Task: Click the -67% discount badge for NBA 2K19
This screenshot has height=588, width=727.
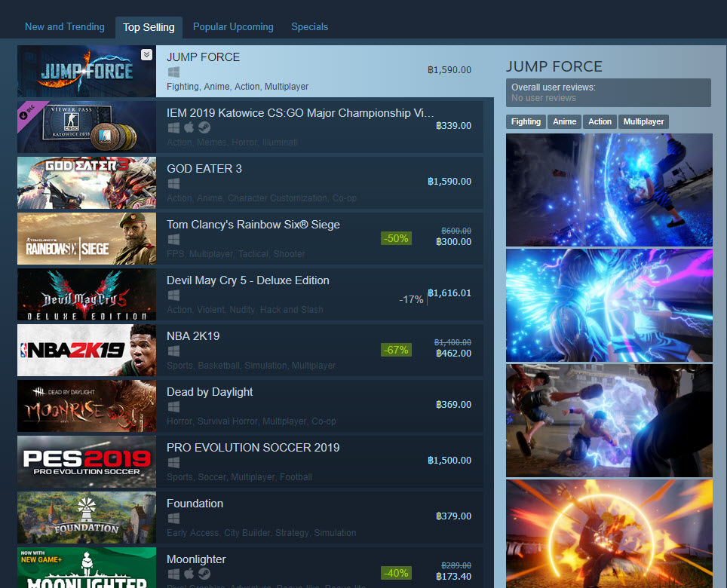Action: [396, 350]
